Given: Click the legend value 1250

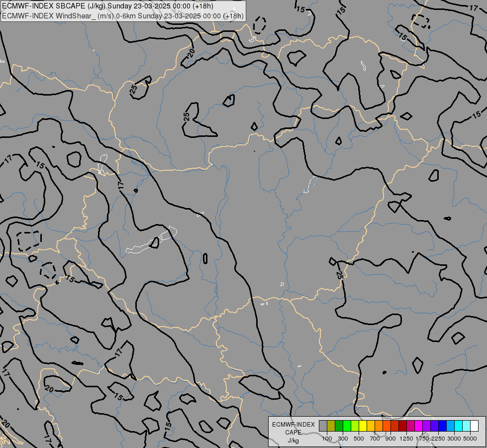Looking at the screenshot, I should pyautogui.click(x=406, y=439).
